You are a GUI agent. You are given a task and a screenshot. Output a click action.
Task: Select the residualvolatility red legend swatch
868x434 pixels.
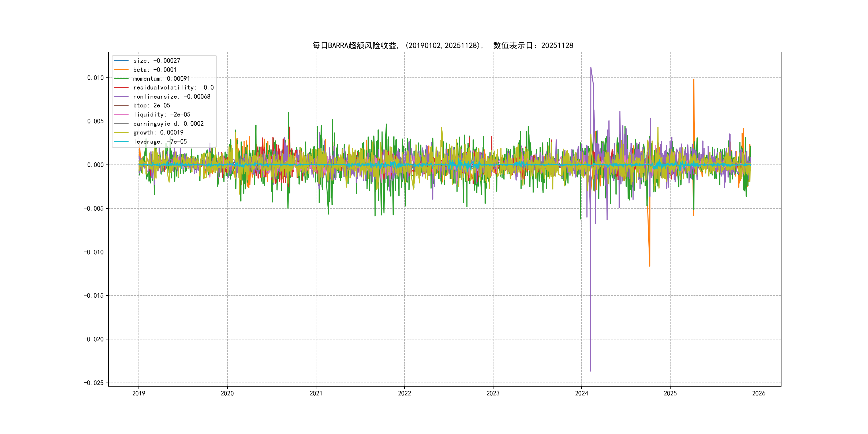click(x=121, y=88)
